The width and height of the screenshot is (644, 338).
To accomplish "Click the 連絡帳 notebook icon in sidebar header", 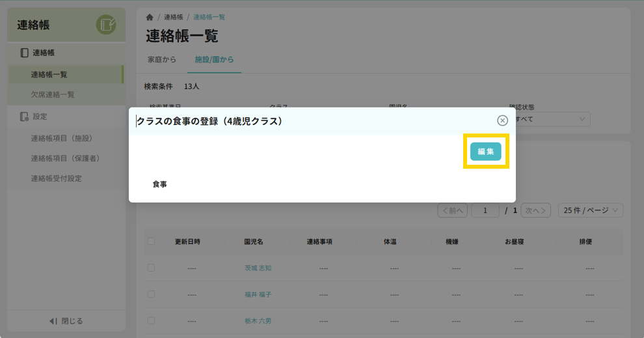I will 106,25.
